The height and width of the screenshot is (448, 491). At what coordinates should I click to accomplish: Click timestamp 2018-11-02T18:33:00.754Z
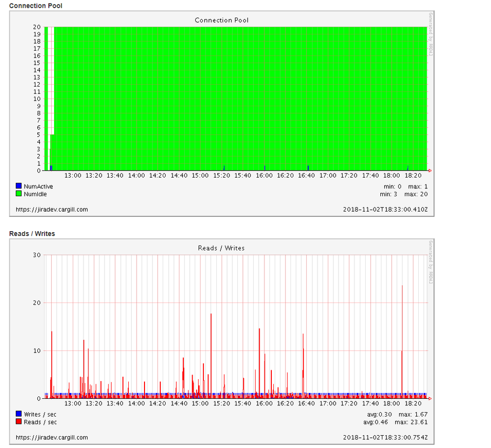pos(385,437)
